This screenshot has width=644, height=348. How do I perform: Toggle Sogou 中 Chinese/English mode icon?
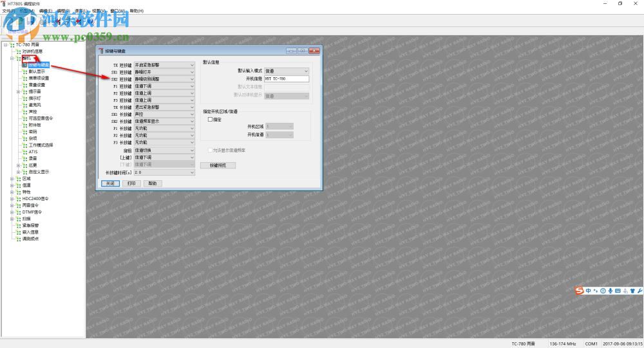[588, 291]
